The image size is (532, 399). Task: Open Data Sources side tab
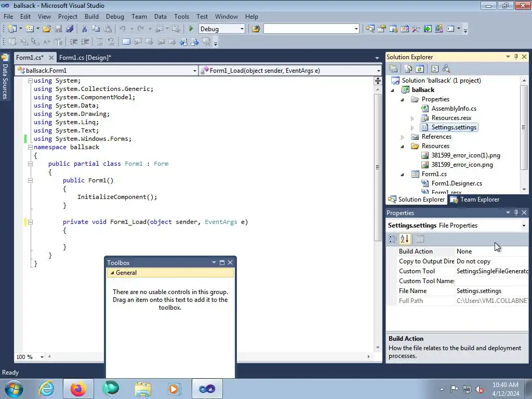(x=5, y=76)
